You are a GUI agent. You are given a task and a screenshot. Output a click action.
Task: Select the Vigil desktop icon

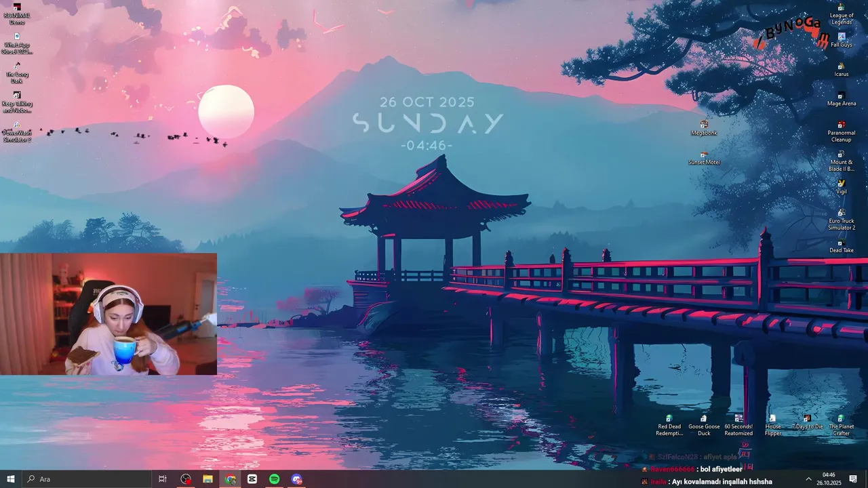[x=842, y=187]
